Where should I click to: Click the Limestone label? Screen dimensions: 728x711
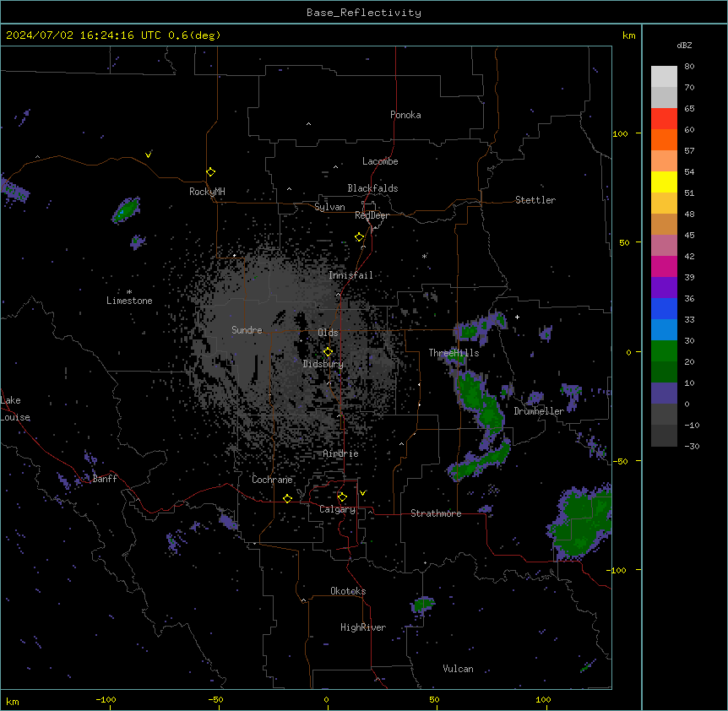pos(129,301)
